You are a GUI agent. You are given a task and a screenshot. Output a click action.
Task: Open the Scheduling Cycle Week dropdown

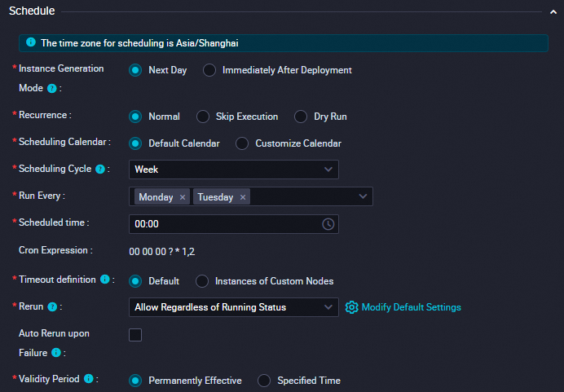pyautogui.click(x=234, y=170)
